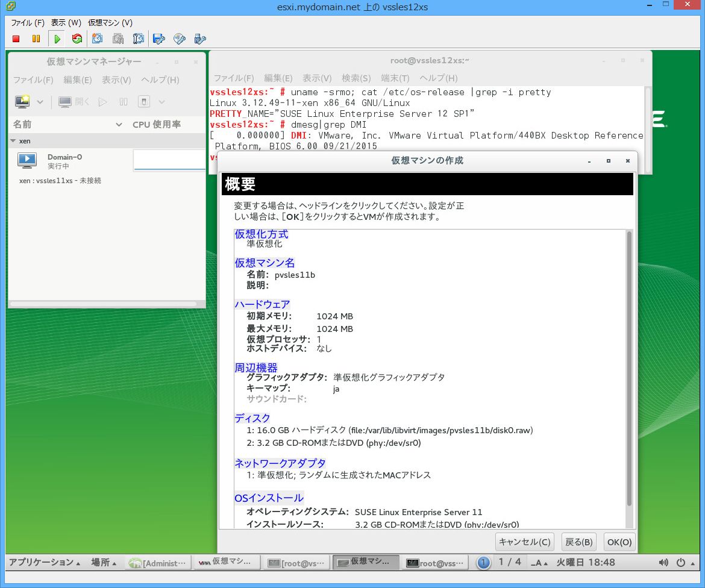Click the shutdown icon in virtual machine manager
The image size is (705, 588).
click(x=144, y=102)
